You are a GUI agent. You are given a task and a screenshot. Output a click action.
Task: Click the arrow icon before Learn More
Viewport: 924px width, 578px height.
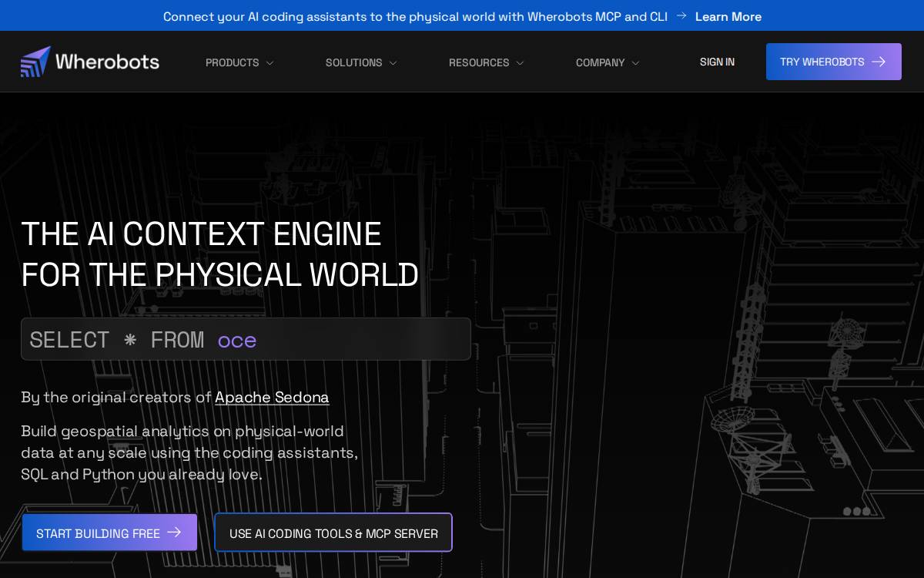(x=681, y=16)
